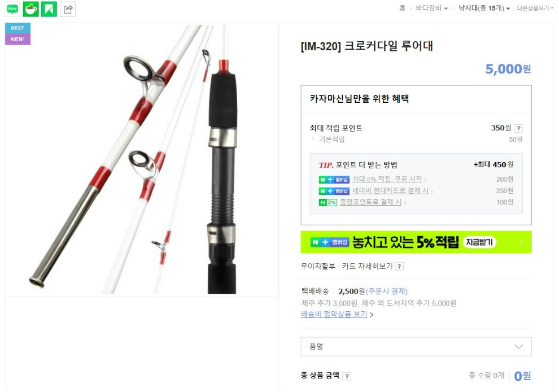Screen dimensions: 559x392
Task: Open 충전포인트로 결제 시 link
Action: pos(370,202)
